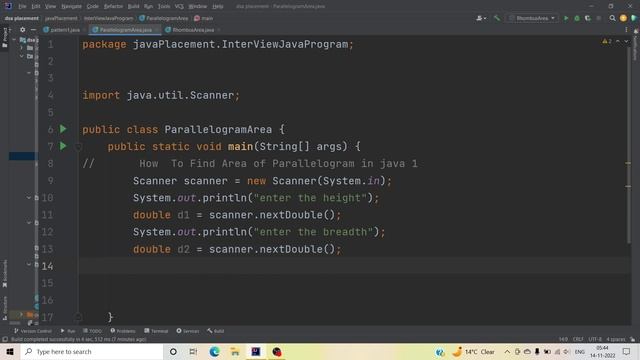
Task: Open editor tabs three-dot options menu
Action: (626, 30)
